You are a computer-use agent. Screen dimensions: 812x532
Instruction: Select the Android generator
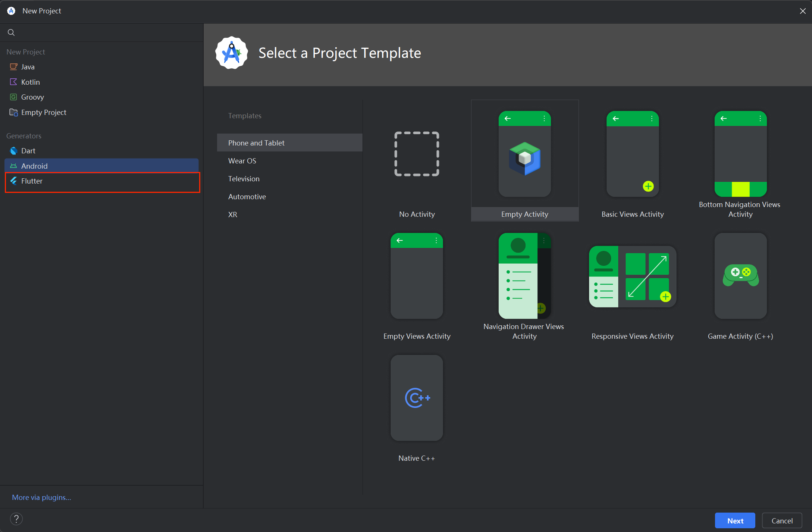34,166
